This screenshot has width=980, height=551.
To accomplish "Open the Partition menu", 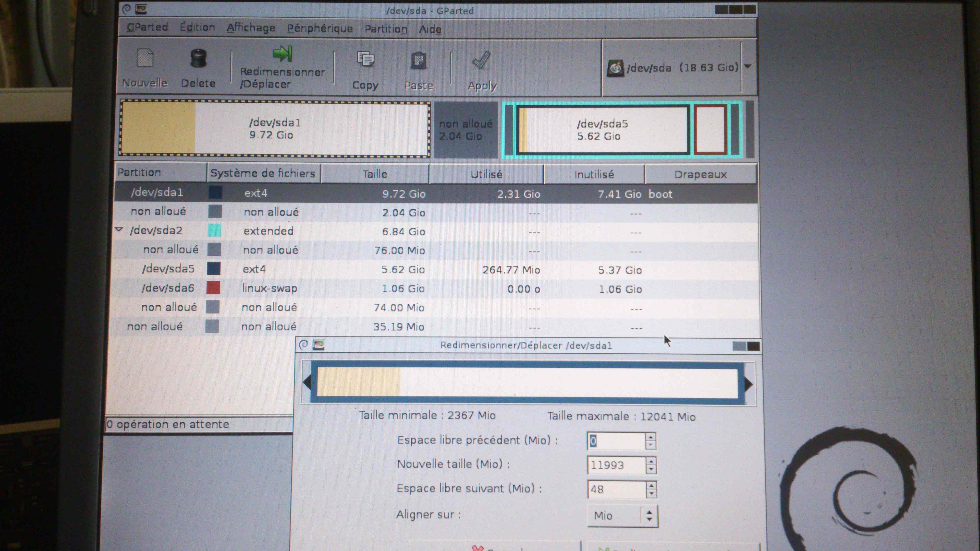I will 386,29.
